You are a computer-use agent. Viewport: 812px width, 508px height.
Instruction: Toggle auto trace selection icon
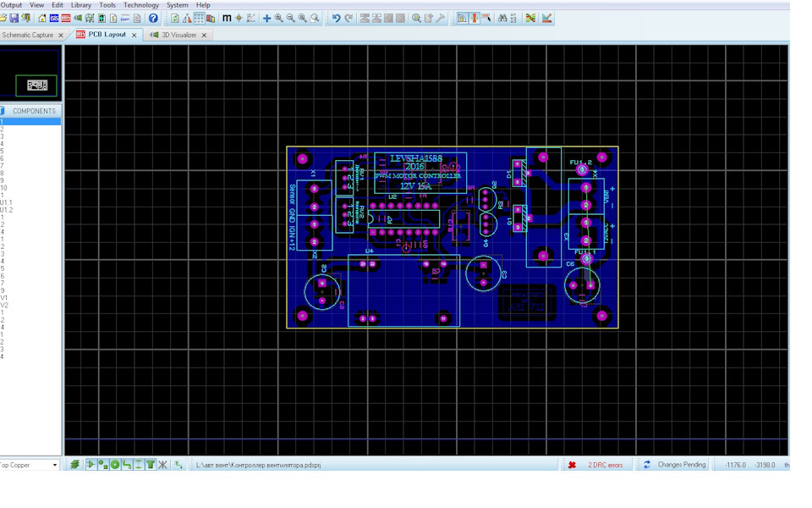pos(486,18)
